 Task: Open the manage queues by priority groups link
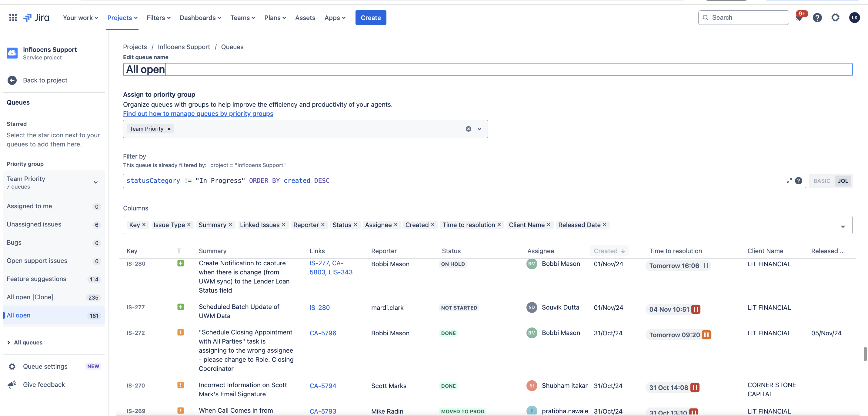(198, 114)
